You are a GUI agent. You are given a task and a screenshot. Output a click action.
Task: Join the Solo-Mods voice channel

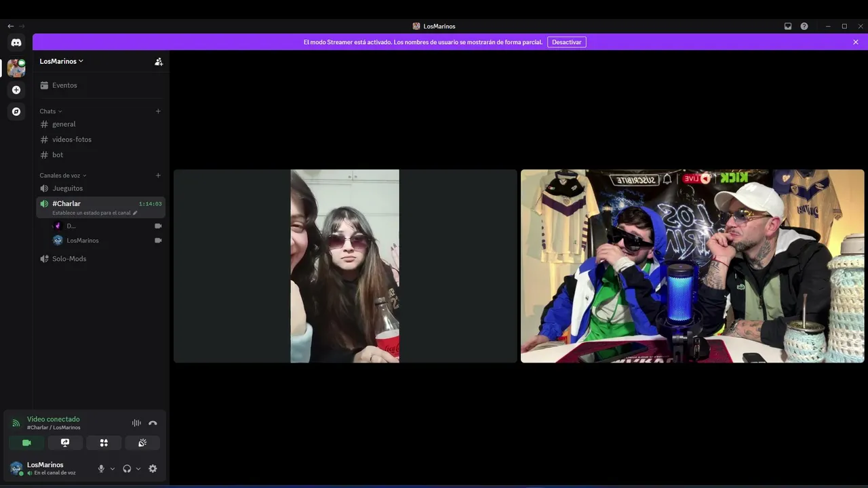(101, 259)
